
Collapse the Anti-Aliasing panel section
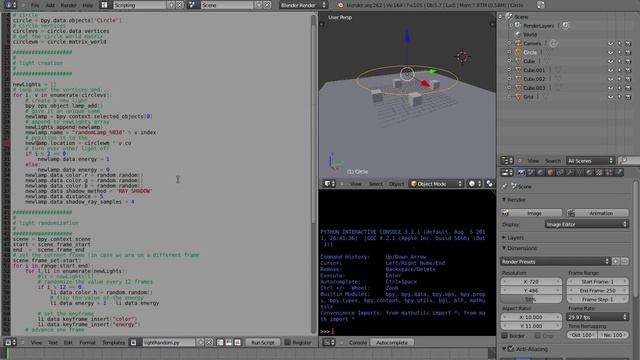(504, 349)
